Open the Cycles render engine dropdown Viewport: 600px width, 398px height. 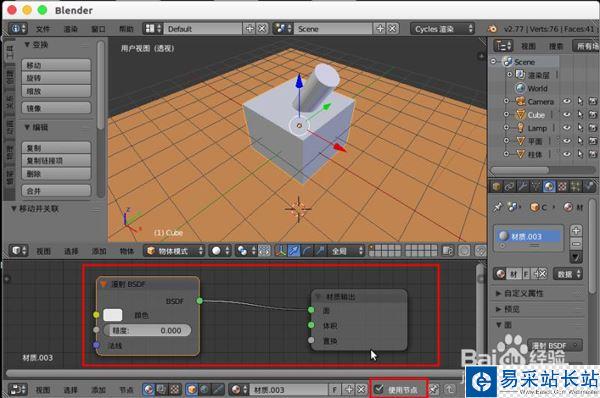click(x=442, y=29)
